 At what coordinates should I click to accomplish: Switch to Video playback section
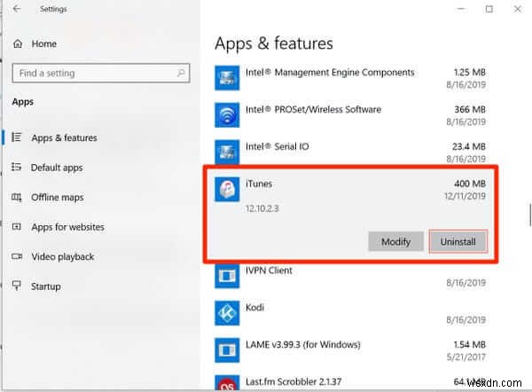click(62, 256)
